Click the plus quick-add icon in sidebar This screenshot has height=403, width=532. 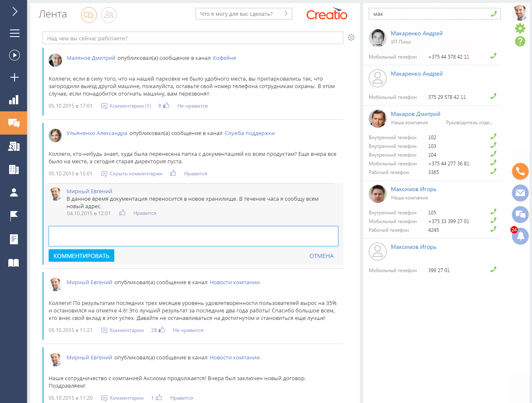point(15,77)
